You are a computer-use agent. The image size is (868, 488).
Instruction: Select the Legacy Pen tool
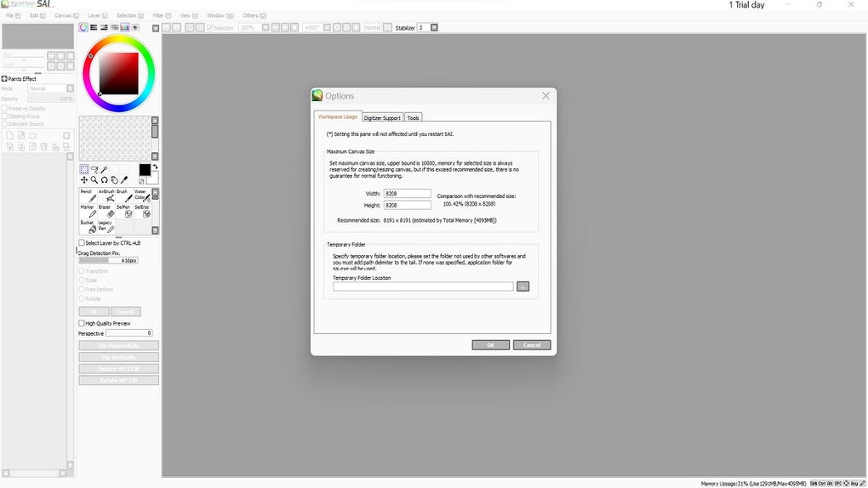tap(106, 226)
